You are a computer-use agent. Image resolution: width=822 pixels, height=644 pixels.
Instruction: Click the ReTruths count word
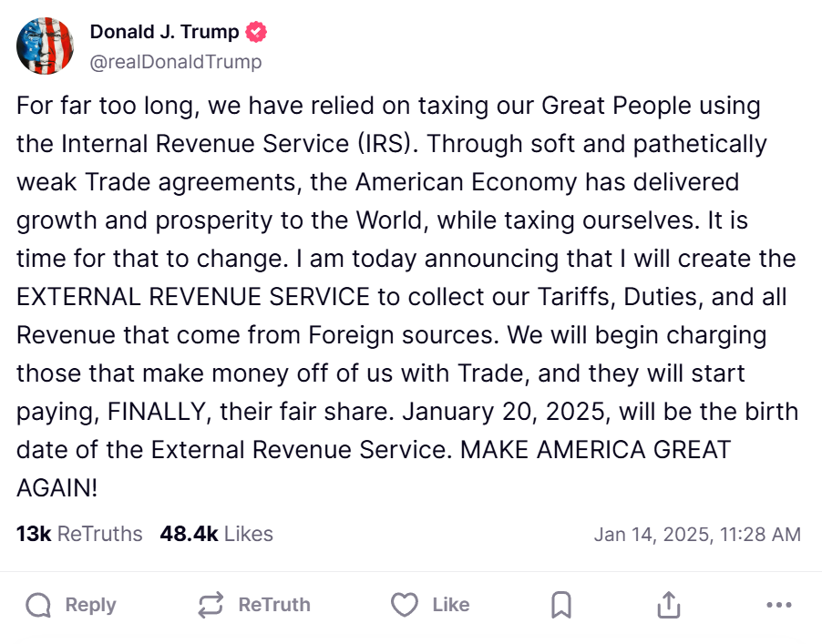99,534
